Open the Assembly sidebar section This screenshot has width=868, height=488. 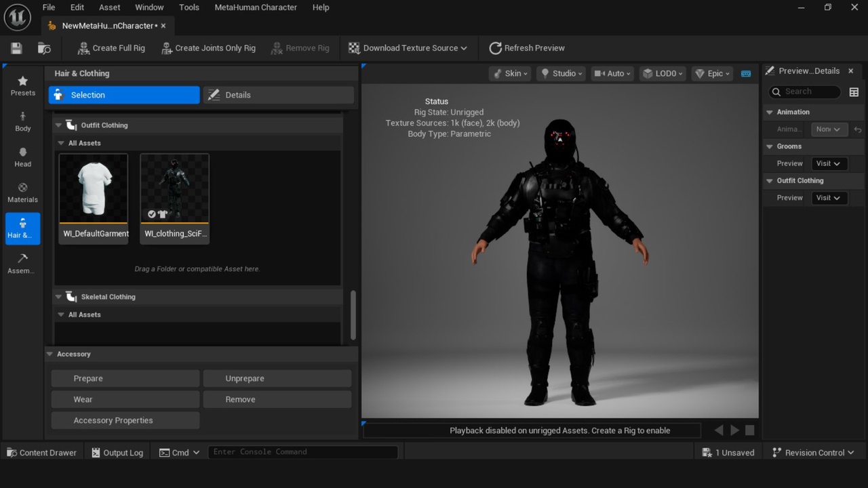23,264
